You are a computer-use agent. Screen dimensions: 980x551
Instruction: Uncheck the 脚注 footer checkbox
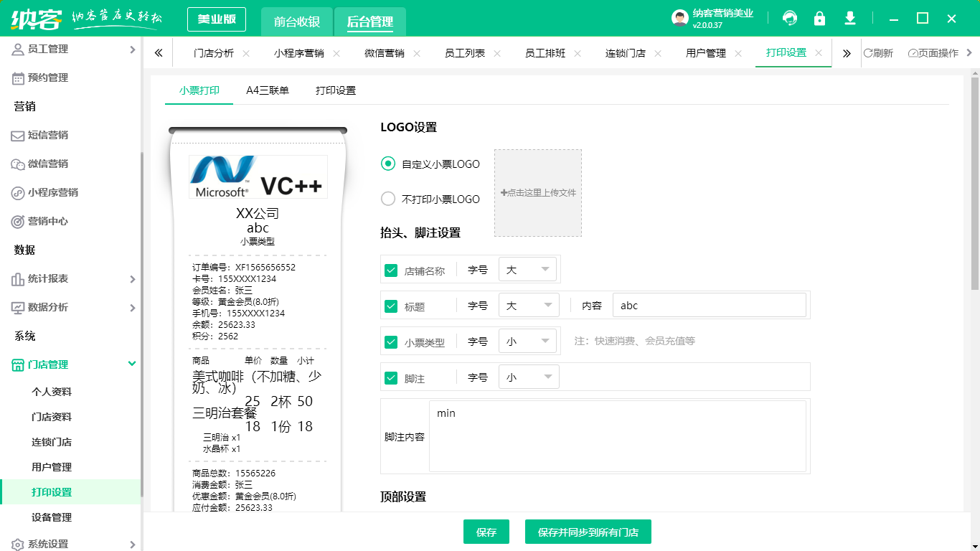(391, 376)
